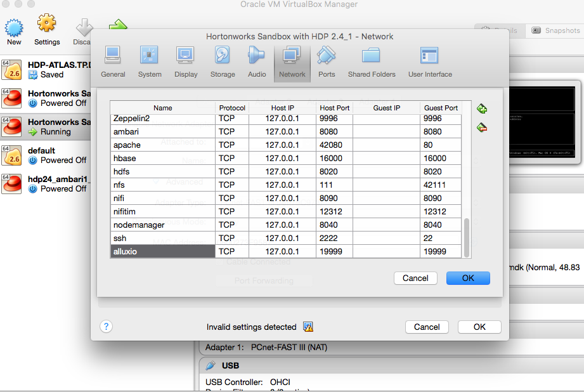The image size is (584, 392).
Task: Open the General settings section
Action: [113, 62]
